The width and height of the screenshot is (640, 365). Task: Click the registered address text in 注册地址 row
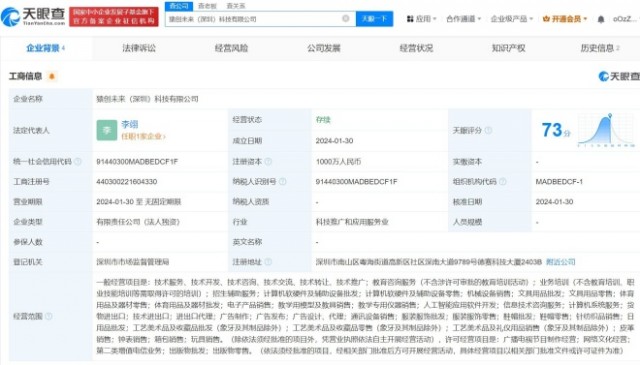429,262
